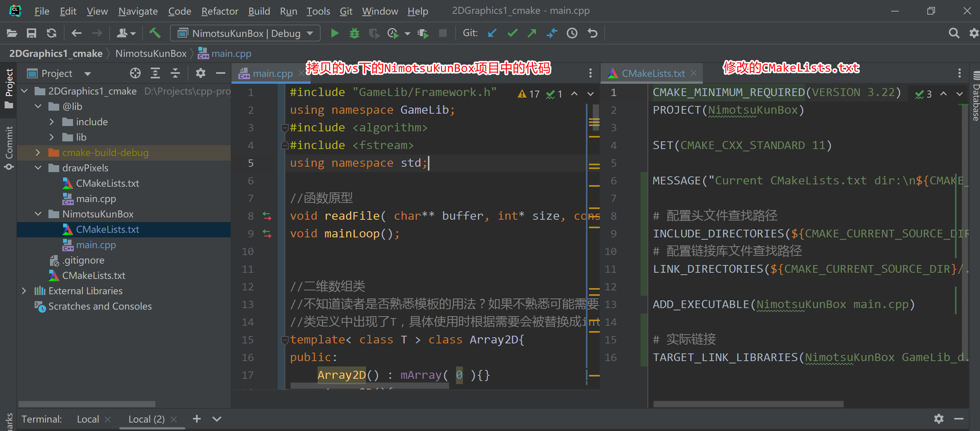This screenshot has height=431, width=980.
Task: Collapse all in Project panel
Action: coord(175,73)
